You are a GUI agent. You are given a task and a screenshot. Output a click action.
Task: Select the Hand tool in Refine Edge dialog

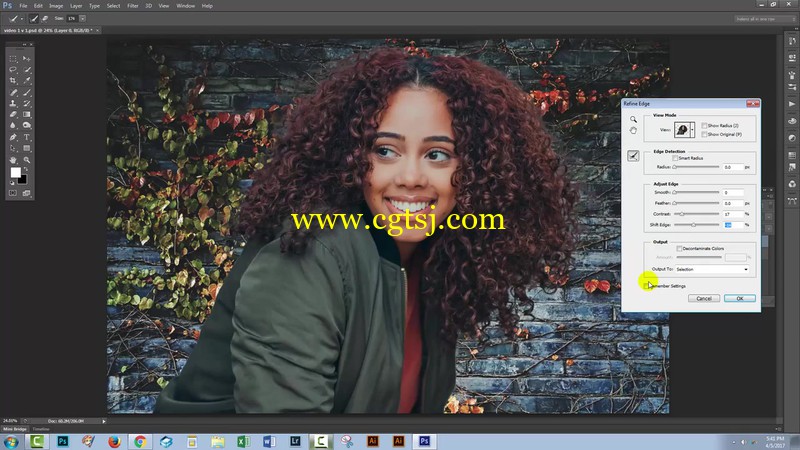click(x=633, y=130)
